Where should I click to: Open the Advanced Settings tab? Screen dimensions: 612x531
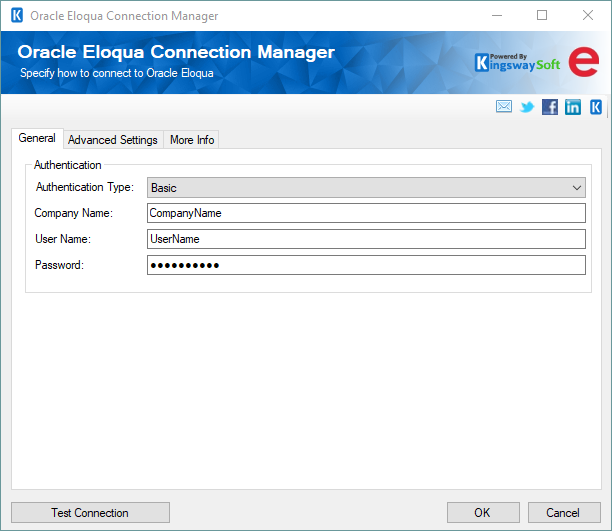pyautogui.click(x=113, y=140)
